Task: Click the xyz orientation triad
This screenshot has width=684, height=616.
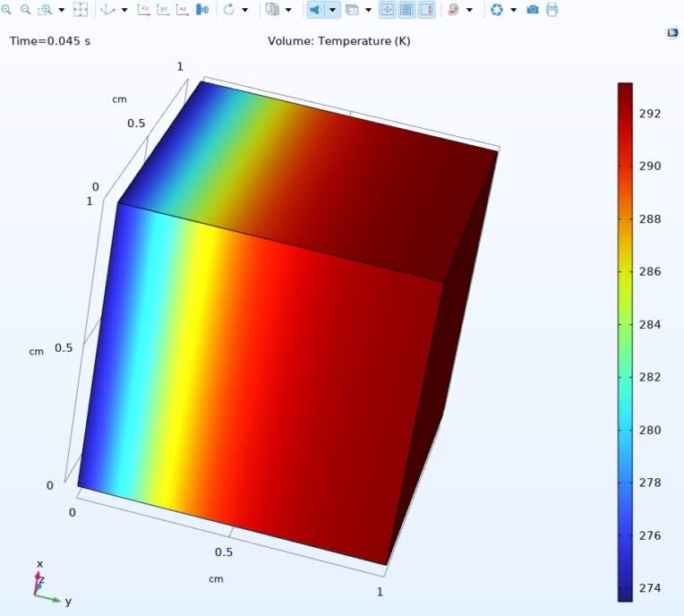Action: [x=50, y=583]
